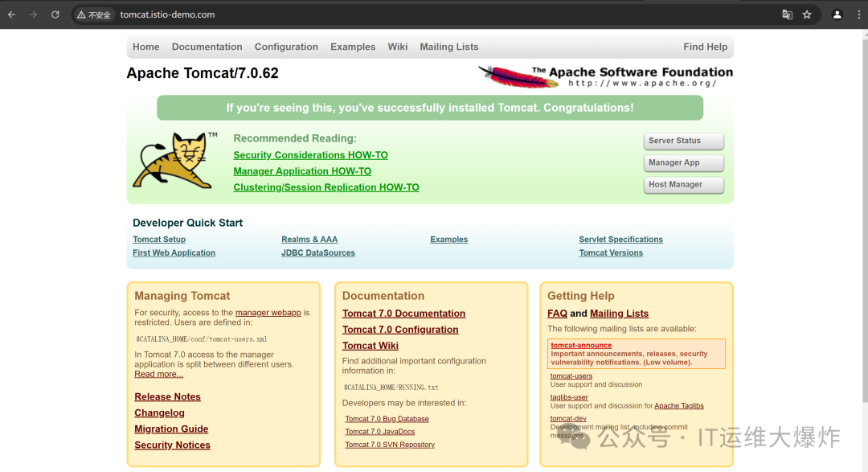The image size is (868, 472).
Task: Open Tomcat 7.0 Configuration link
Action: [x=400, y=330]
